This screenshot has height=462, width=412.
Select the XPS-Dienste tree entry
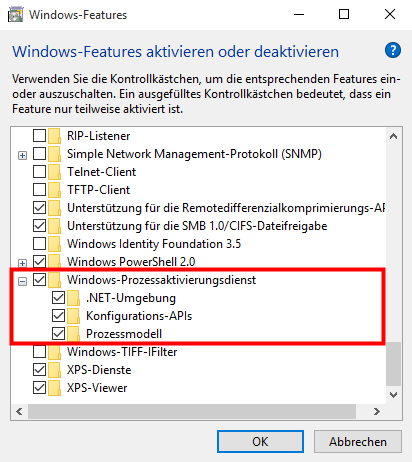click(99, 370)
